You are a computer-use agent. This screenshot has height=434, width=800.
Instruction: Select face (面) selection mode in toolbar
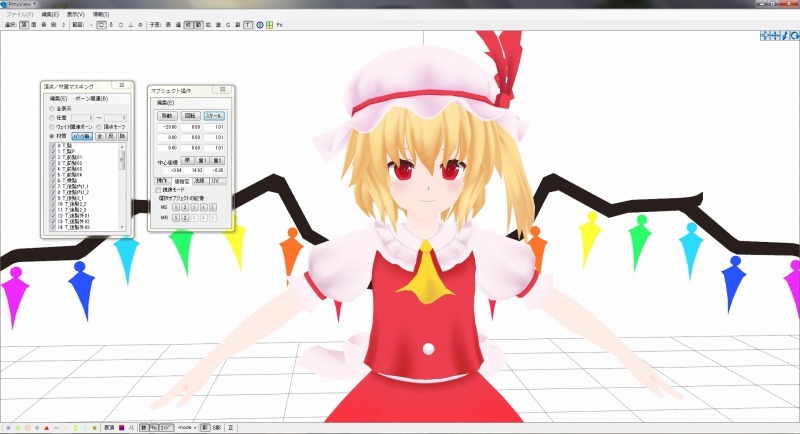point(34,24)
